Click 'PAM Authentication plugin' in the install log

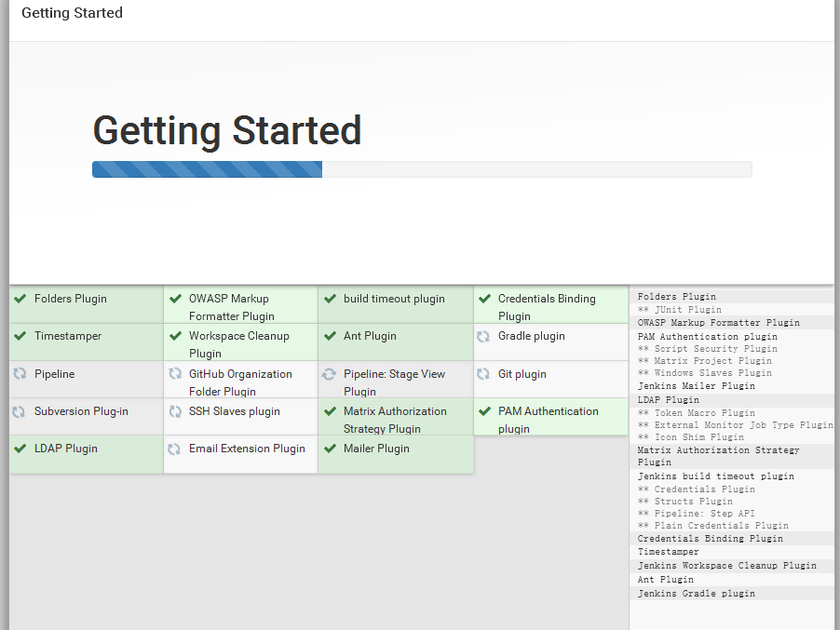pos(708,337)
